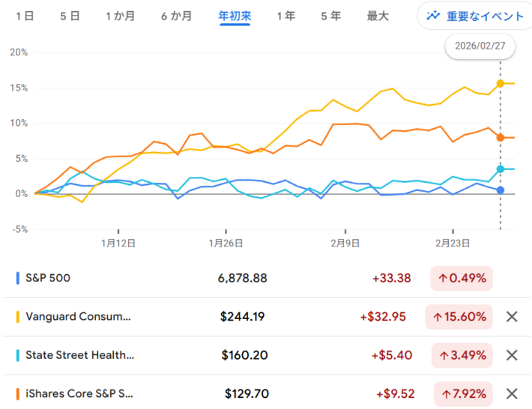Show the 最大 time range

click(x=378, y=16)
